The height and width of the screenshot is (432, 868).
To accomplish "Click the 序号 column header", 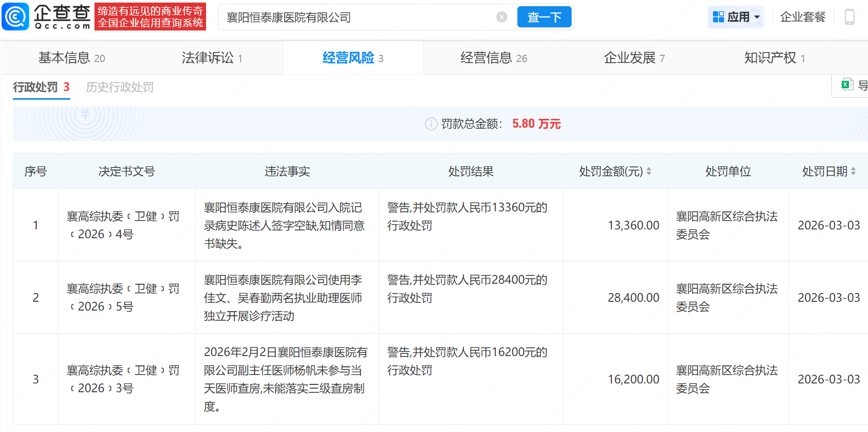I will [36, 172].
